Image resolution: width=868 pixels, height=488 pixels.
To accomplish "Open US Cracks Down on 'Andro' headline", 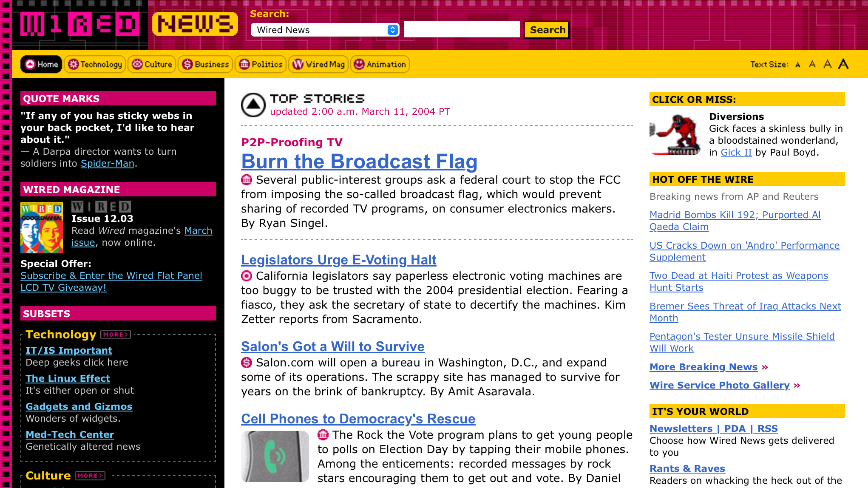I will [745, 251].
